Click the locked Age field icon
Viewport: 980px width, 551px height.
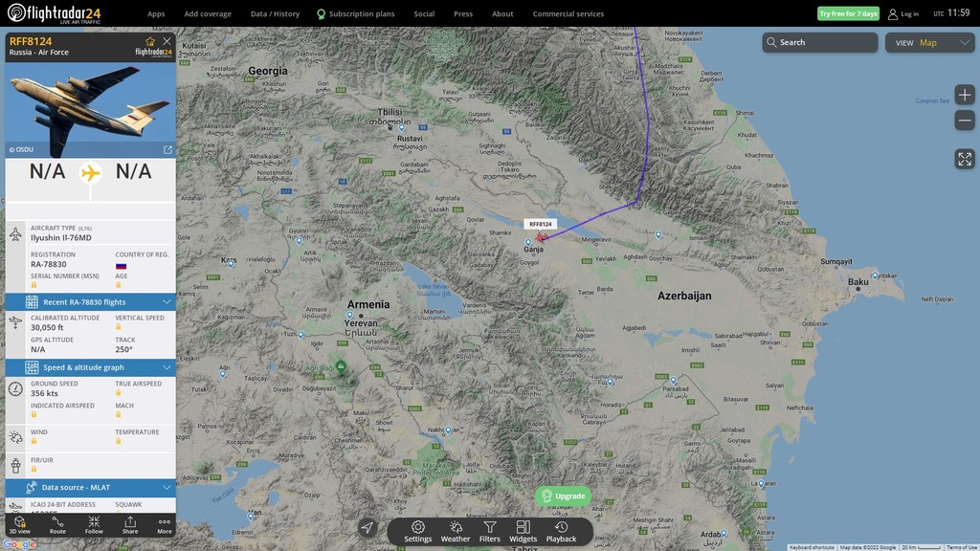[118, 285]
